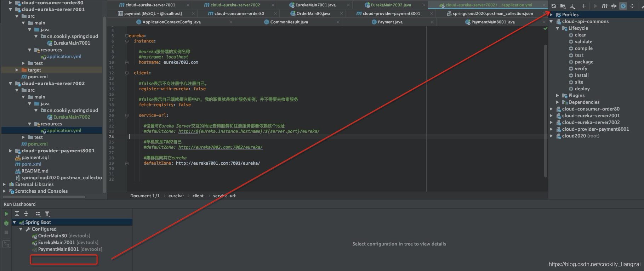Add Maven project with plus icon

click(583, 6)
